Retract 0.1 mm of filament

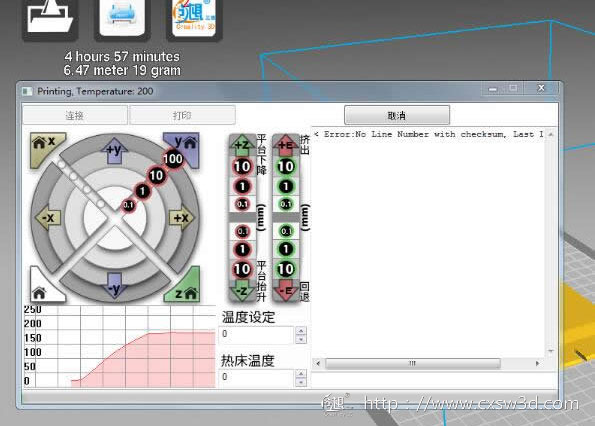[x=286, y=231]
